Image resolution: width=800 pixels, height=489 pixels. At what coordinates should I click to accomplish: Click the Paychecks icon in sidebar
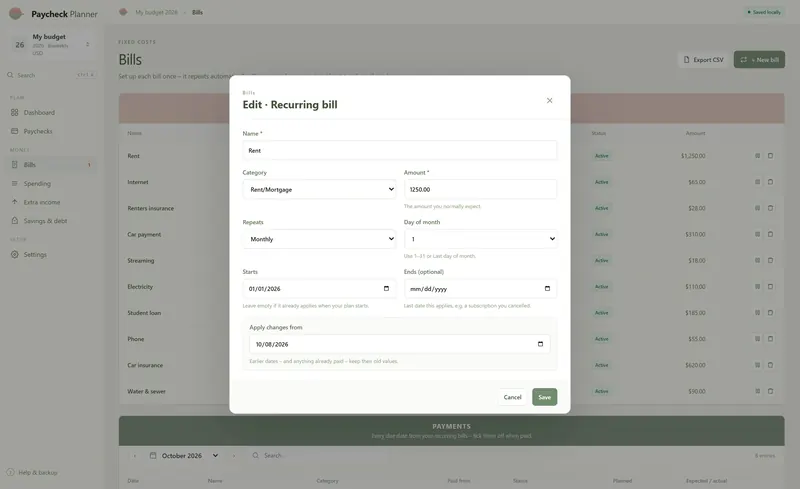(x=14, y=131)
